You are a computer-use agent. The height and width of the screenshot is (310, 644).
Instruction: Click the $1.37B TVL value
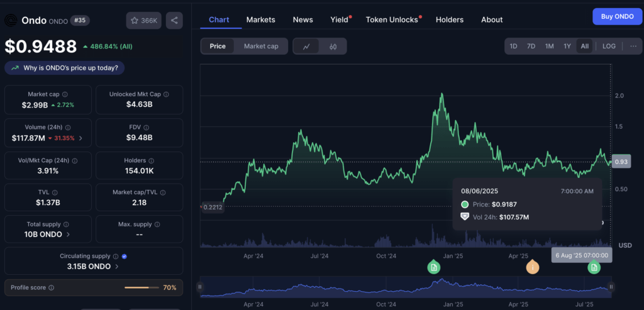coord(48,202)
